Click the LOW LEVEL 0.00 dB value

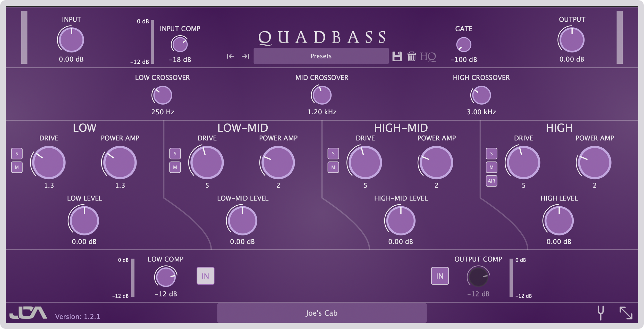[84, 242]
